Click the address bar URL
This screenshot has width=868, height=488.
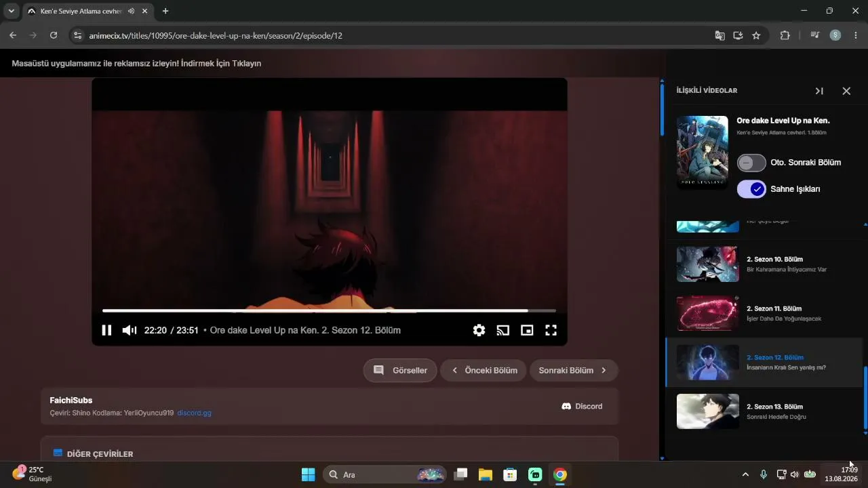click(216, 35)
